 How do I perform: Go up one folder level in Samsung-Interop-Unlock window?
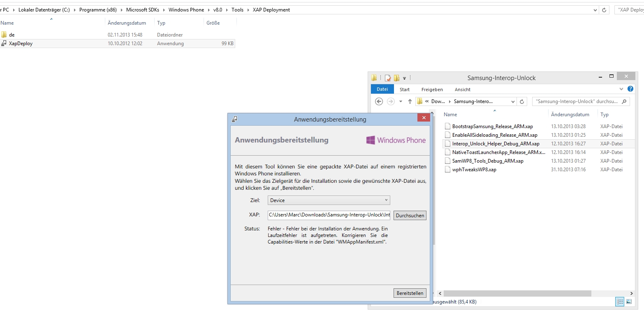click(410, 101)
